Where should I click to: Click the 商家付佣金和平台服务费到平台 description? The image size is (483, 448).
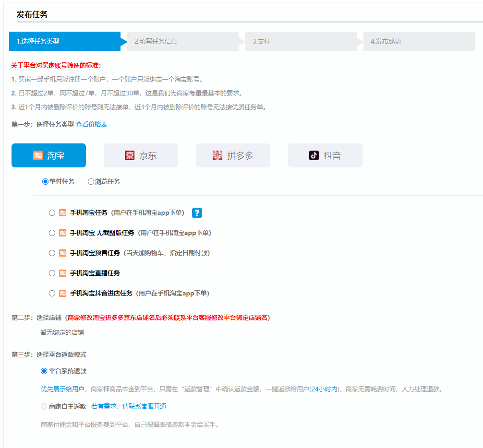130,425
